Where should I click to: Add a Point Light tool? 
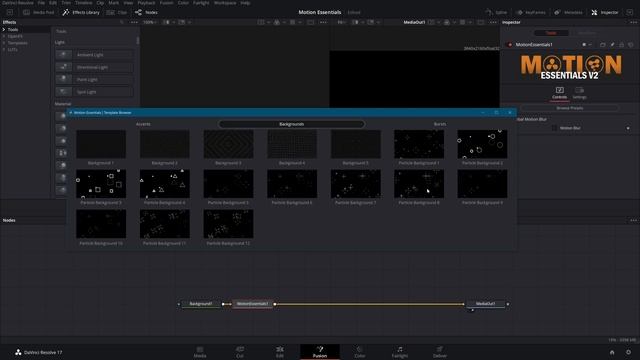(94, 79)
